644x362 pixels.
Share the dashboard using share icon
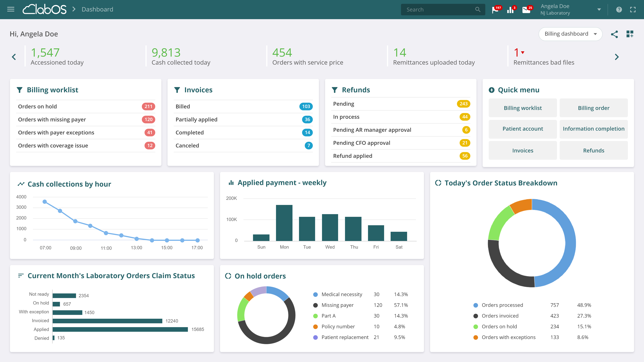pyautogui.click(x=614, y=34)
